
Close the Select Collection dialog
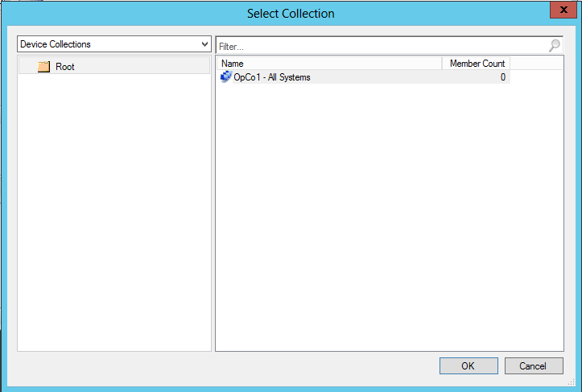tap(561, 10)
